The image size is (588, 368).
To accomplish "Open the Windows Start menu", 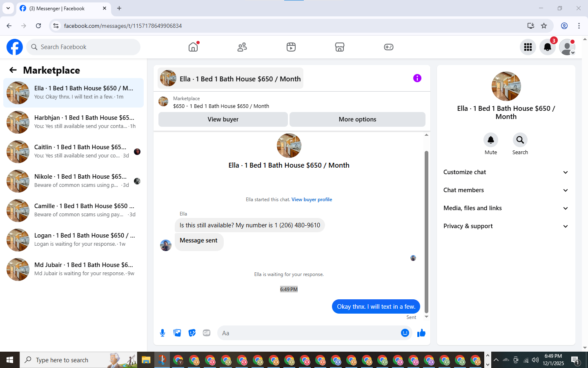I will (x=10, y=360).
